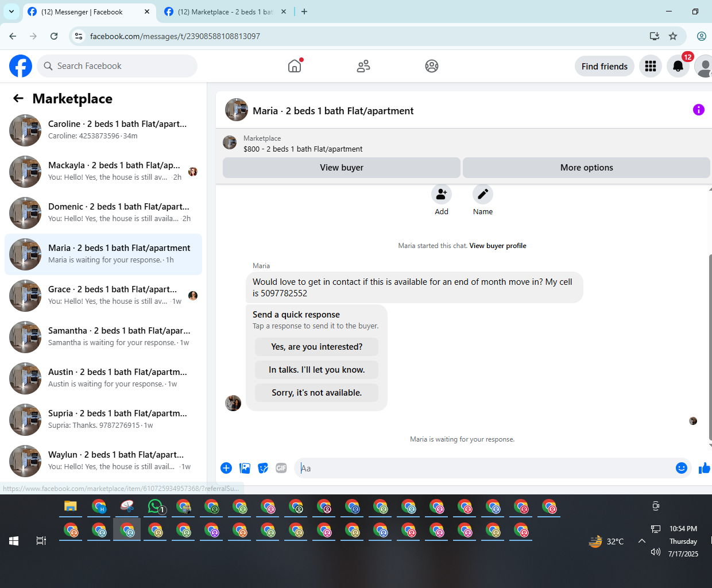Open conversation information icon
Screen dimensions: 712x588
[x=698, y=110]
